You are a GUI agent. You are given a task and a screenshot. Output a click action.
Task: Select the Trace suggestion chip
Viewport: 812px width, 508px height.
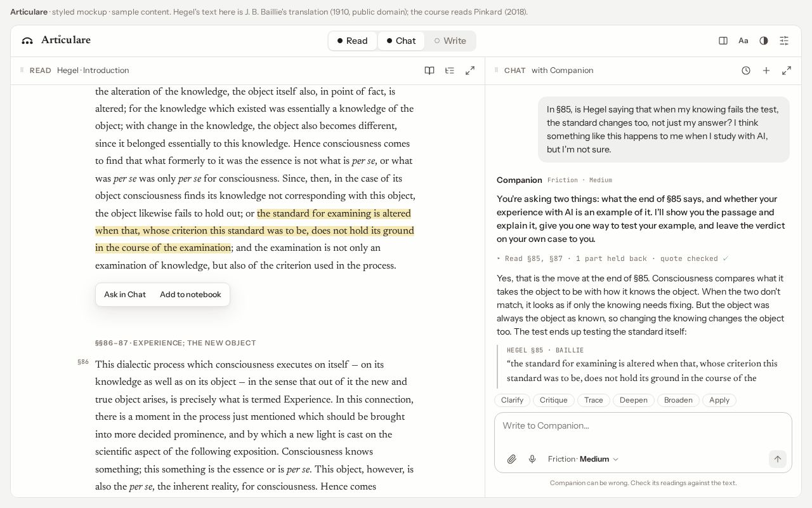click(594, 400)
